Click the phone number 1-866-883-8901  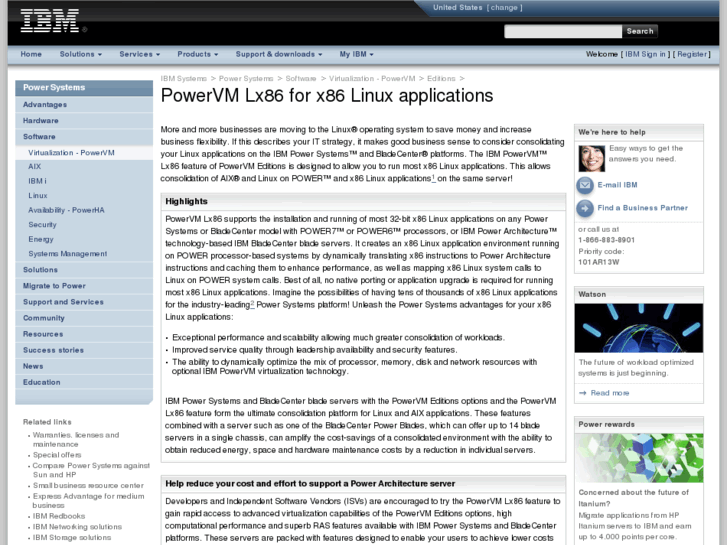[x=606, y=240]
